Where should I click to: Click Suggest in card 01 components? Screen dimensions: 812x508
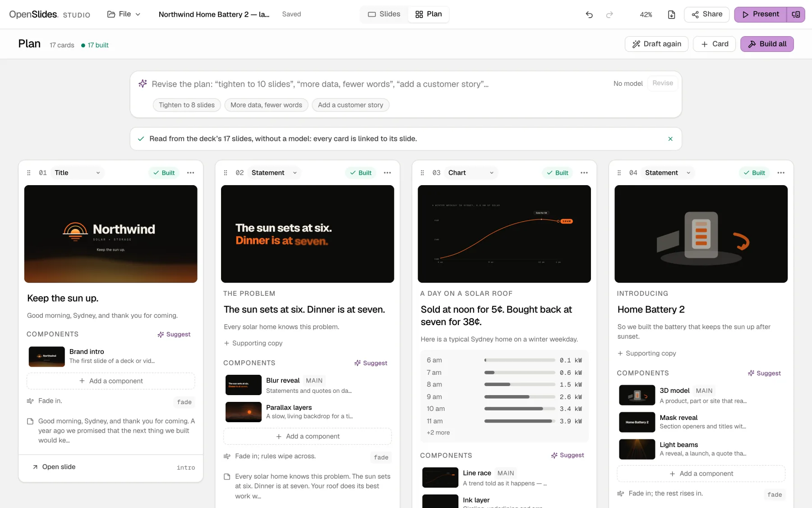point(174,335)
